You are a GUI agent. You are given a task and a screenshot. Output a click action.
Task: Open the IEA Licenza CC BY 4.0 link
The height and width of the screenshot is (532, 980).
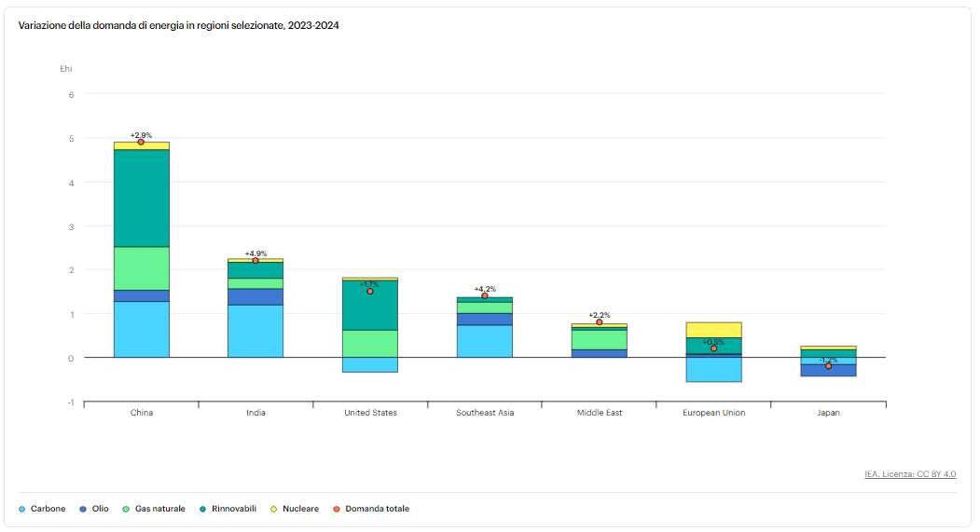(x=909, y=474)
